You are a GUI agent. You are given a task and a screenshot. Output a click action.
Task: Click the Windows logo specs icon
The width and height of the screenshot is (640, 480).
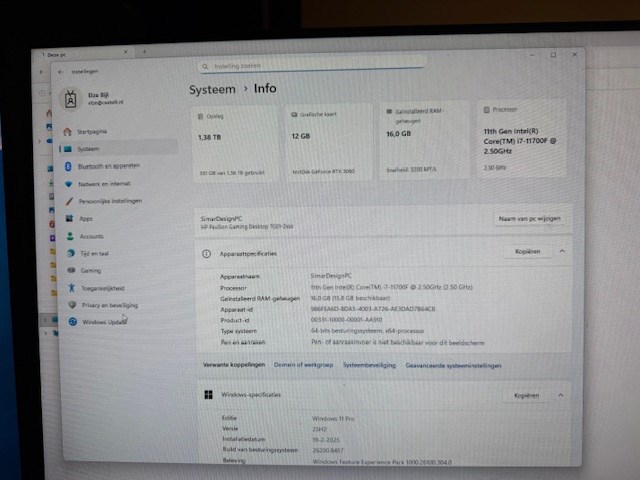[x=209, y=395]
